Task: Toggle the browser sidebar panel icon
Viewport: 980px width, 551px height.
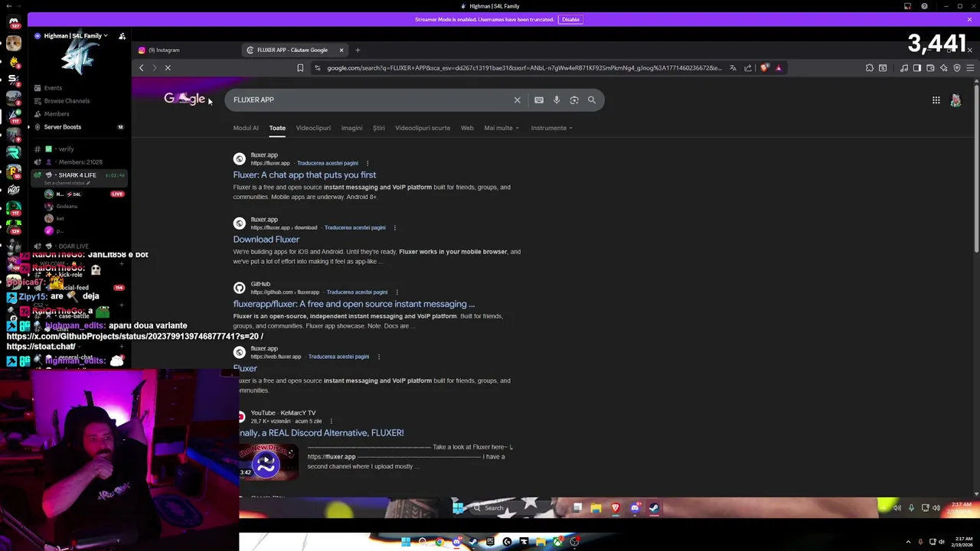Action: [x=917, y=68]
